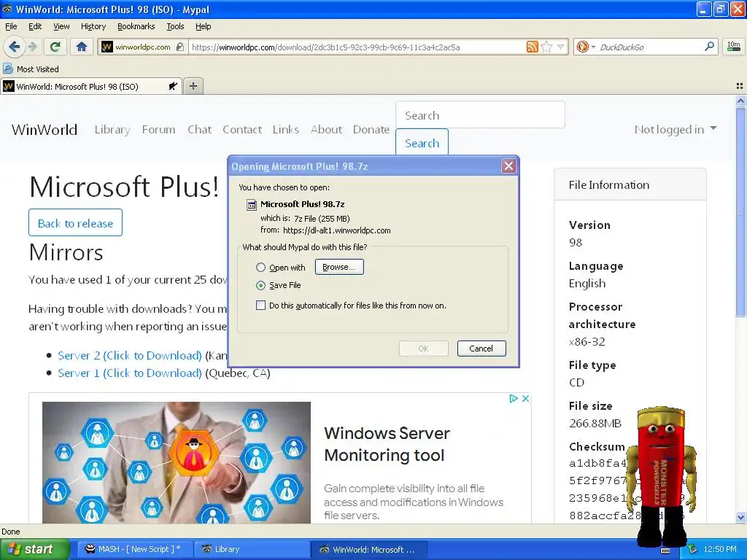747x560 pixels.
Task: Check Do this automatically for files like this
Action: coord(260,306)
